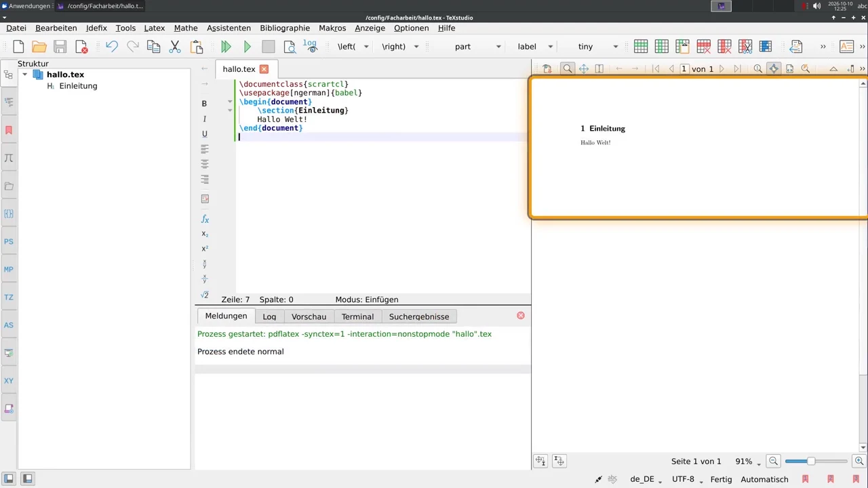Select Einleitung in the structure tree
This screenshot has width=868, height=488.
pos(78,86)
